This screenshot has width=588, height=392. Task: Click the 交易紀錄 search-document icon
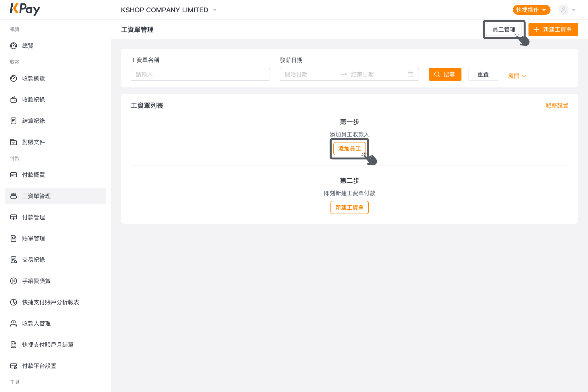click(x=13, y=260)
